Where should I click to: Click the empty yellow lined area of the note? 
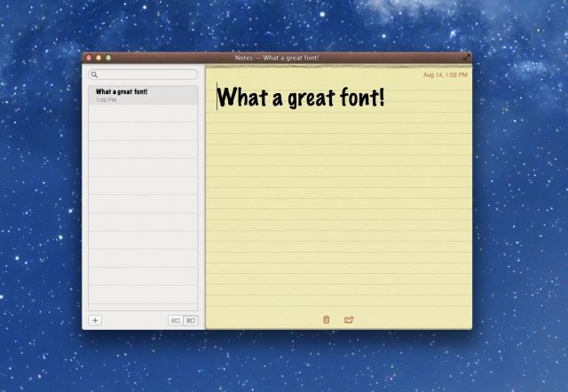pyautogui.click(x=337, y=222)
